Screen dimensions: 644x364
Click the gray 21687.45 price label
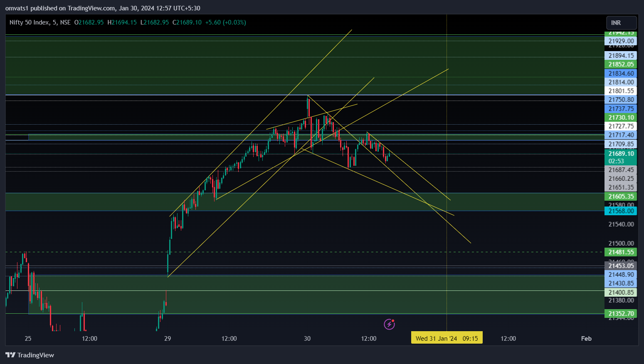click(620, 170)
